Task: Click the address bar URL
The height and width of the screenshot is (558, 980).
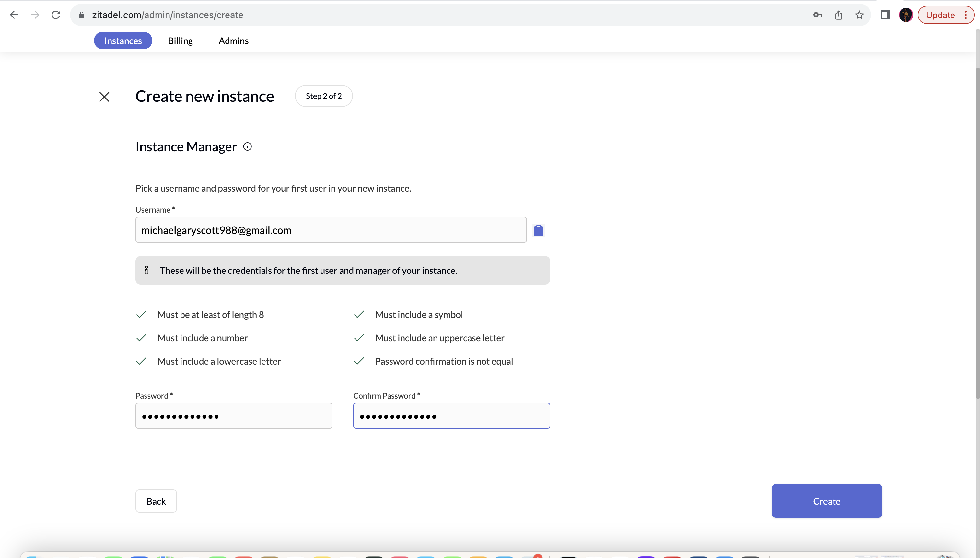Action: click(168, 15)
